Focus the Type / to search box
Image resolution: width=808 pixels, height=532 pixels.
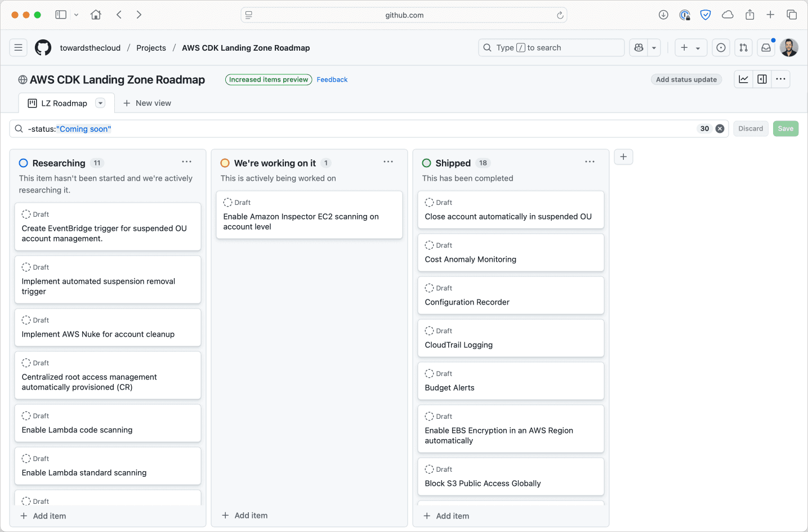click(551, 48)
